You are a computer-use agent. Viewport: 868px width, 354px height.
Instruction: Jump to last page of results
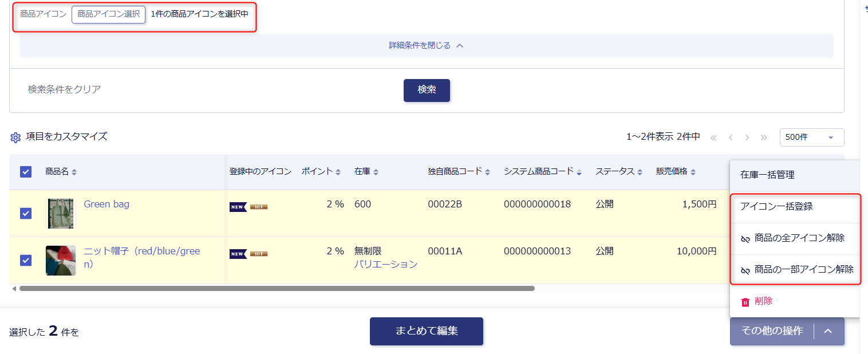764,137
